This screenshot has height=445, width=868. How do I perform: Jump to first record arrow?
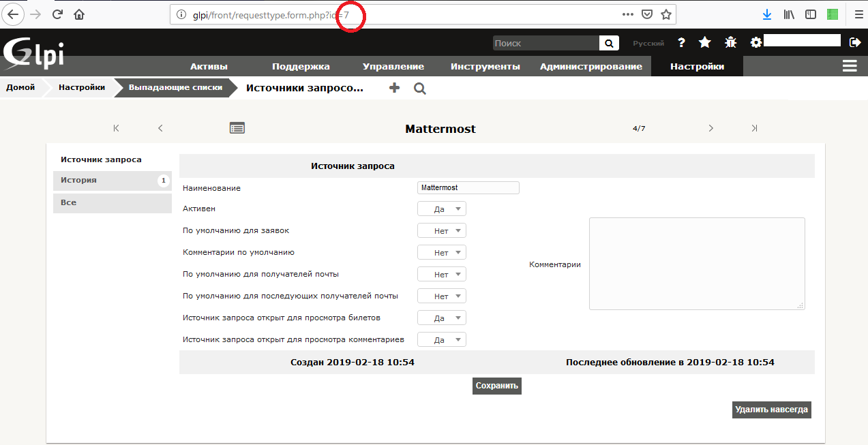click(117, 128)
